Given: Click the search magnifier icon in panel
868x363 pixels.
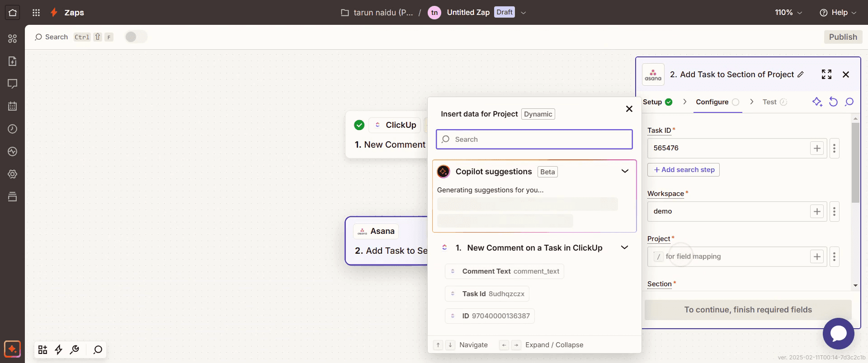Looking at the screenshot, I should coord(849,102).
